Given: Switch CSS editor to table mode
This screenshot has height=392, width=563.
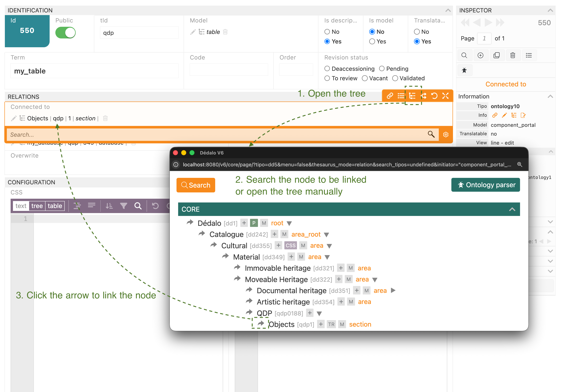Looking at the screenshot, I should pyautogui.click(x=55, y=206).
